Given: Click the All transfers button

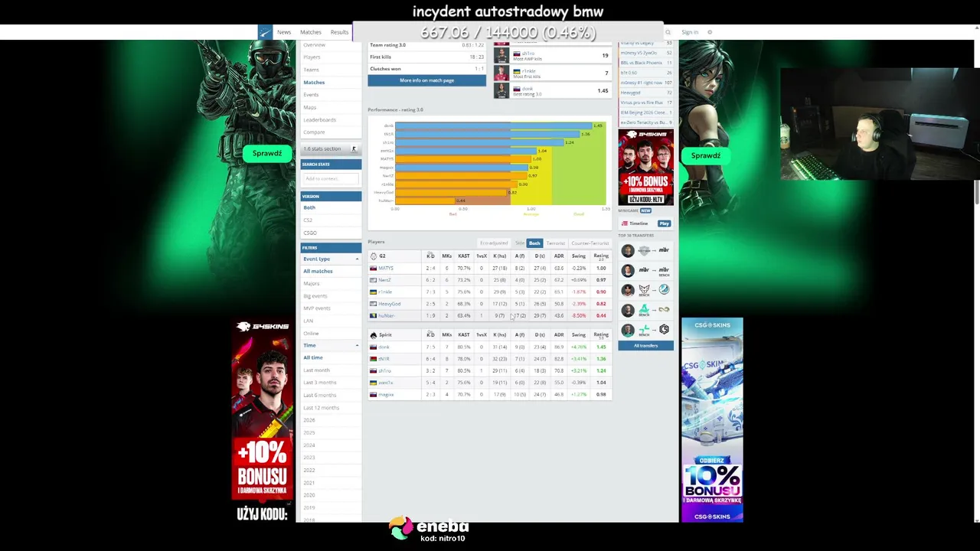Looking at the screenshot, I should click(x=645, y=346).
